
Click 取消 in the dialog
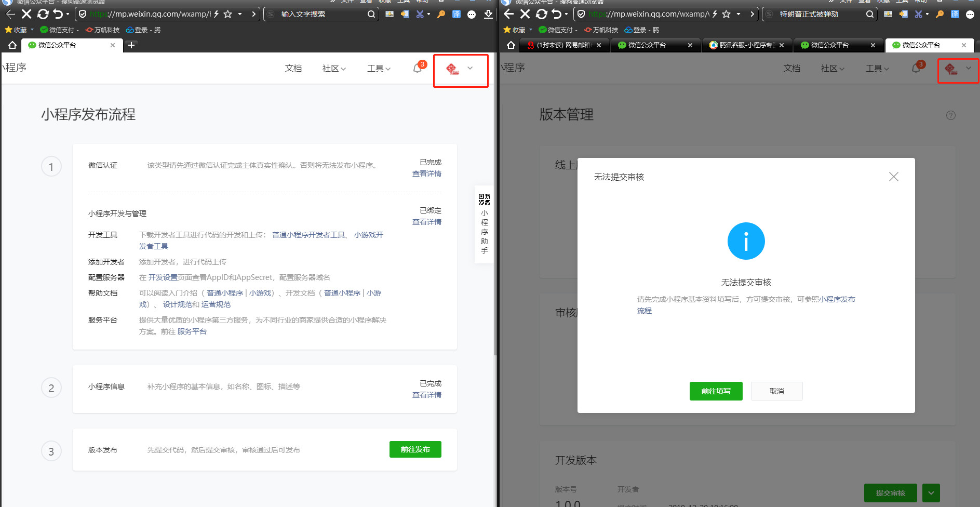(x=777, y=391)
